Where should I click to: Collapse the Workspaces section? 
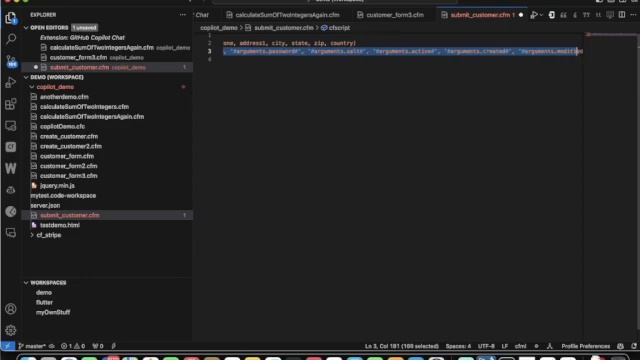click(x=26, y=282)
